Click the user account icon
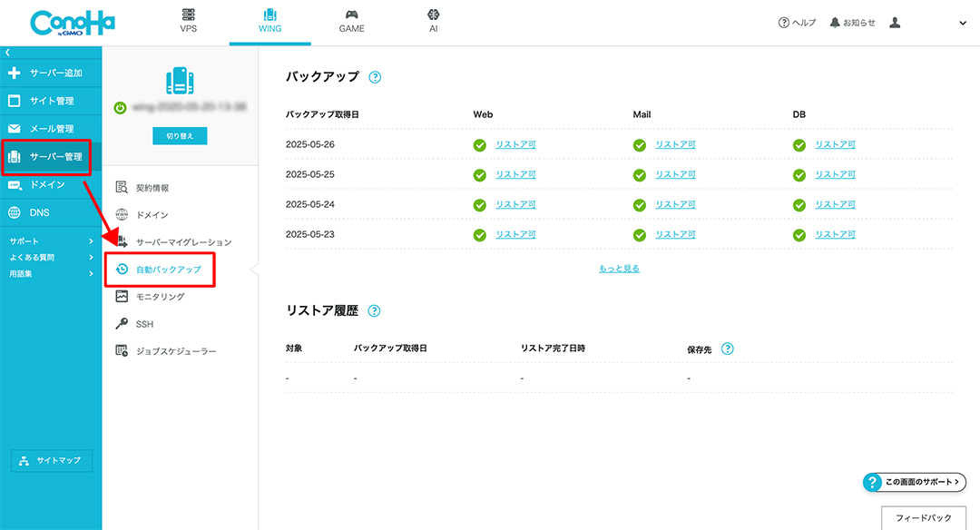 [895, 23]
